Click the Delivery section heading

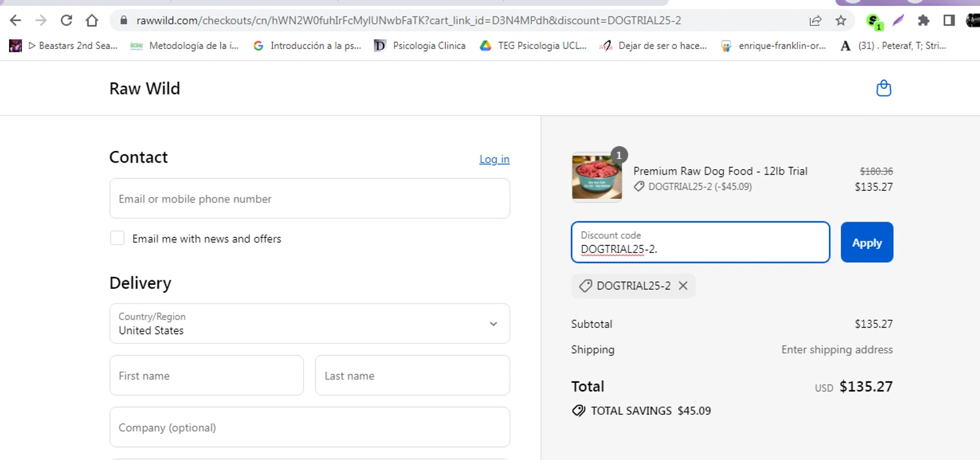[x=140, y=283]
